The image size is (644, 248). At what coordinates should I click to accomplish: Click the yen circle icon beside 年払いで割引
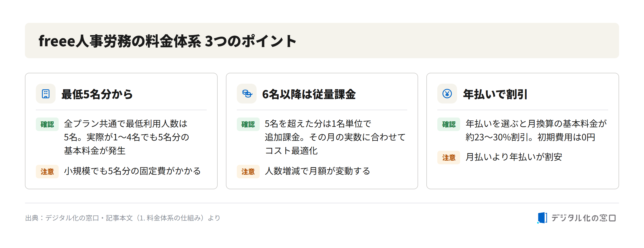[447, 94]
